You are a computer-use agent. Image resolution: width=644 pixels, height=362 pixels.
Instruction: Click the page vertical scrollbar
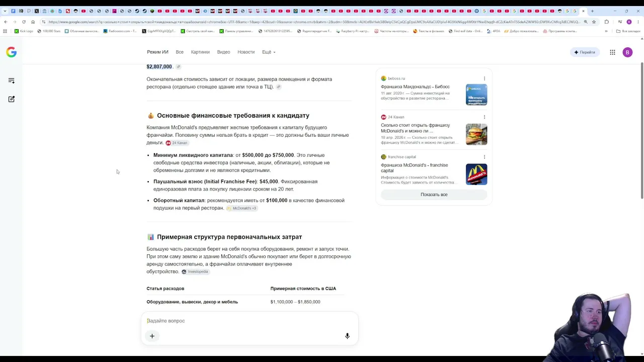pos(642,131)
